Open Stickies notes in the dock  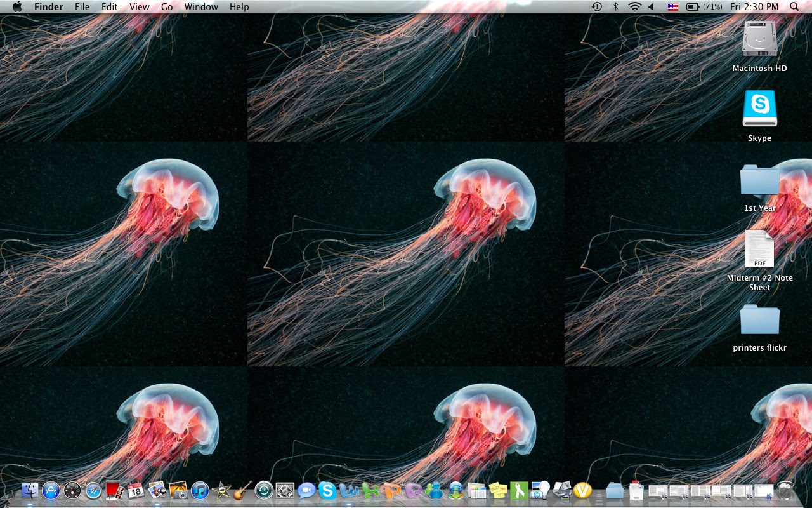(498, 490)
